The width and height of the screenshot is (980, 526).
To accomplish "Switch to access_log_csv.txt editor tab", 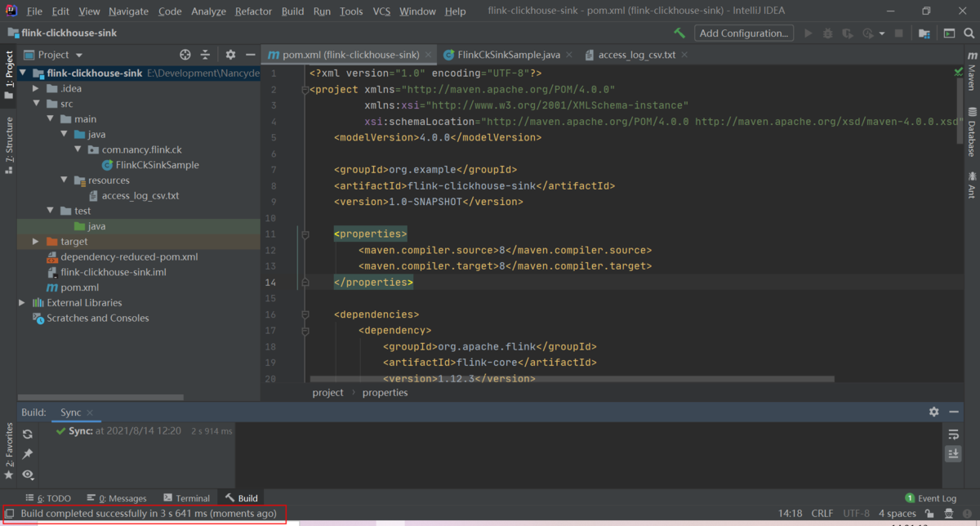I will (x=637, y=55).
